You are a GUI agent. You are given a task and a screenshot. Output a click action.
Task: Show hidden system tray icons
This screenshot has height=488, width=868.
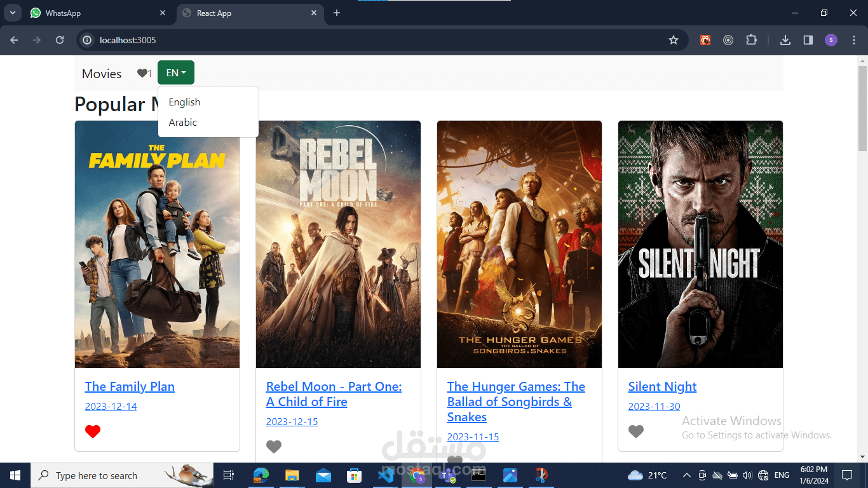pyautogui.click(x=687, y=475)
